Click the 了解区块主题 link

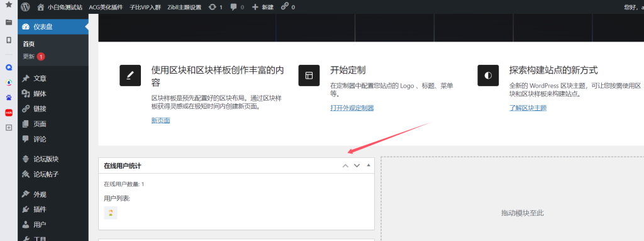(528, 108)
